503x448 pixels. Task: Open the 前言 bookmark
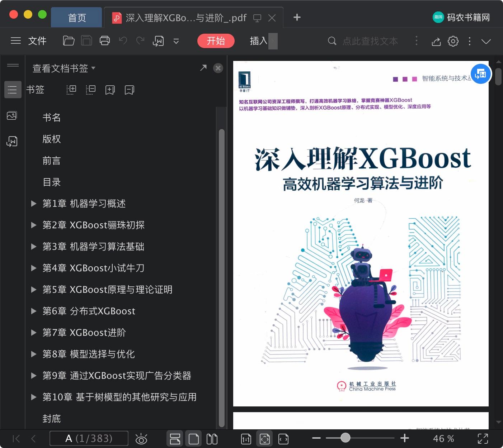coord(52,161)
